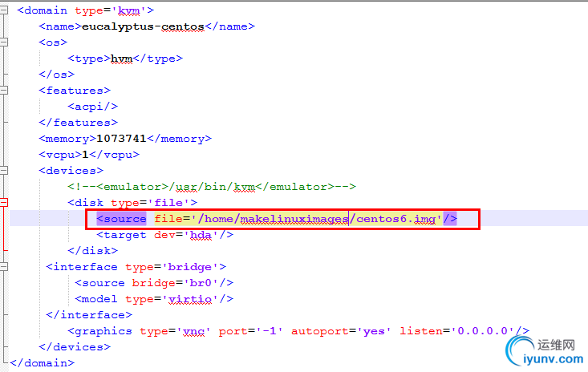Place cursor on the domain type='kvm' line
Viewport: 588px width, 372px height.
point(86,10)
